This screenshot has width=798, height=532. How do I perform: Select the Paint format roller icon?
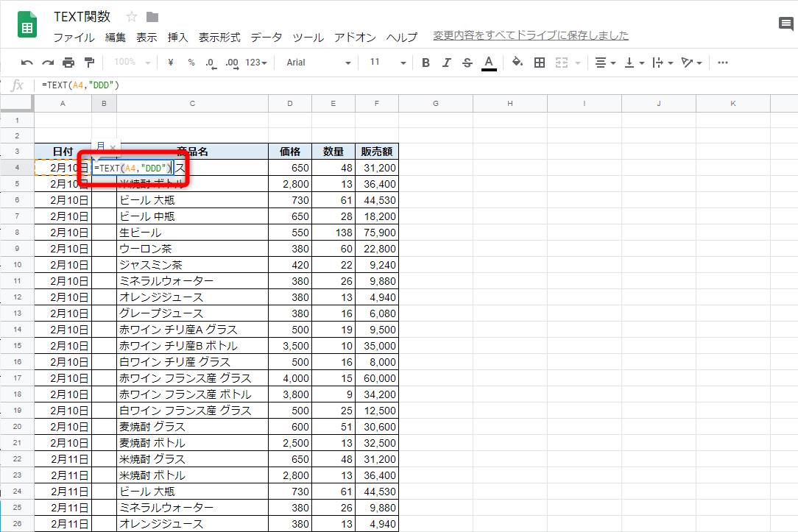(89, 63)
